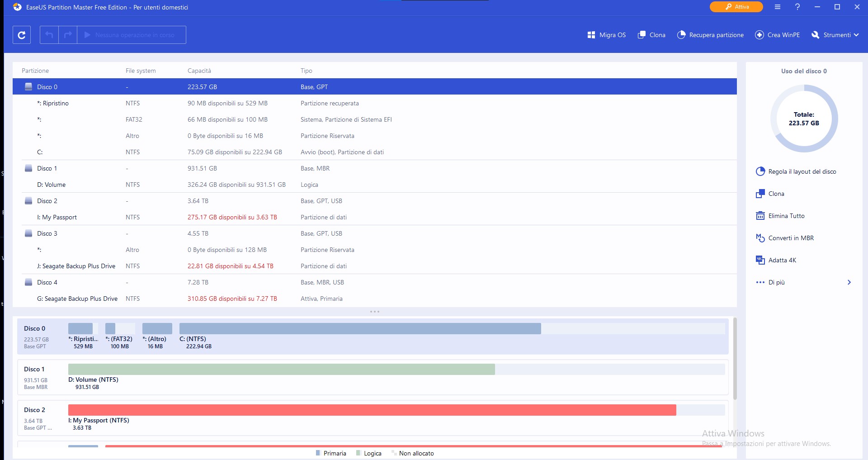Viewport: 868px width, 460px height.
Task: Click the redo arrow icon
Action: pyautogui.click(x=68, y=35)
